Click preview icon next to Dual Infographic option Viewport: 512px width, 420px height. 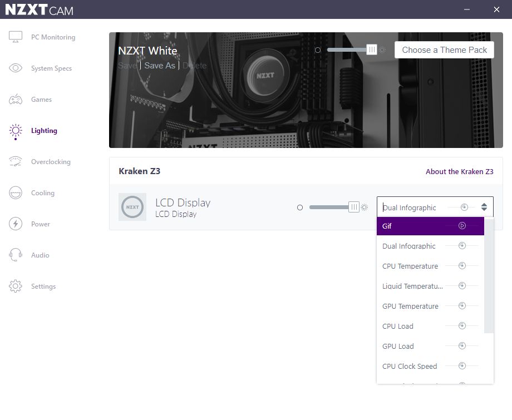462,245
